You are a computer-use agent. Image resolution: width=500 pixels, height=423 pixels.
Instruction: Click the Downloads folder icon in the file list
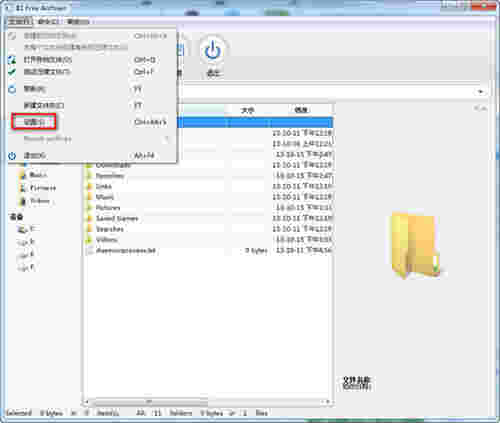(89, 165)
